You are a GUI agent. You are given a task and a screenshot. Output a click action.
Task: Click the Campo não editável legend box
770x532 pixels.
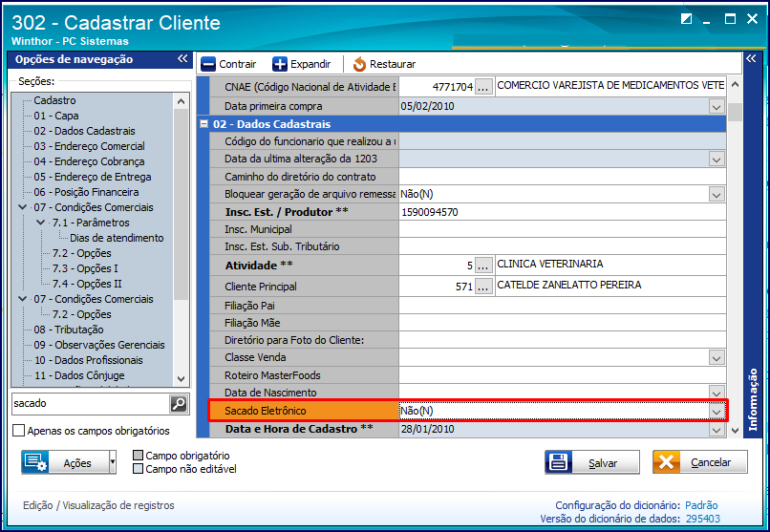pyautogui.click(x=139, y=469)
